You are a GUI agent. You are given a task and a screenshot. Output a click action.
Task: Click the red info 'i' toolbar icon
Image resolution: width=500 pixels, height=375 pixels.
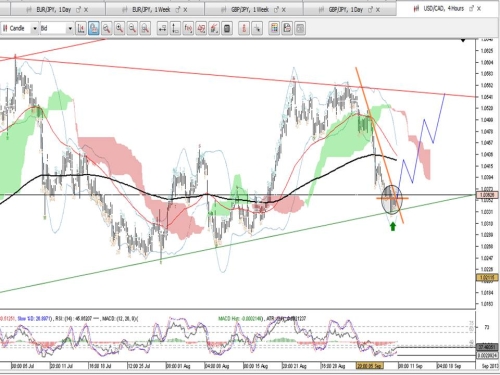tap(244, 28)
